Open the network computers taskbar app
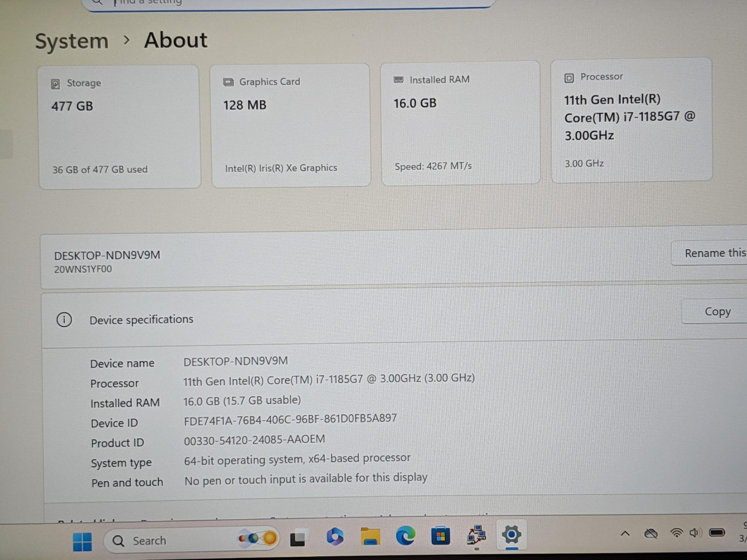 pyautogui.click(x=476, y=535)
